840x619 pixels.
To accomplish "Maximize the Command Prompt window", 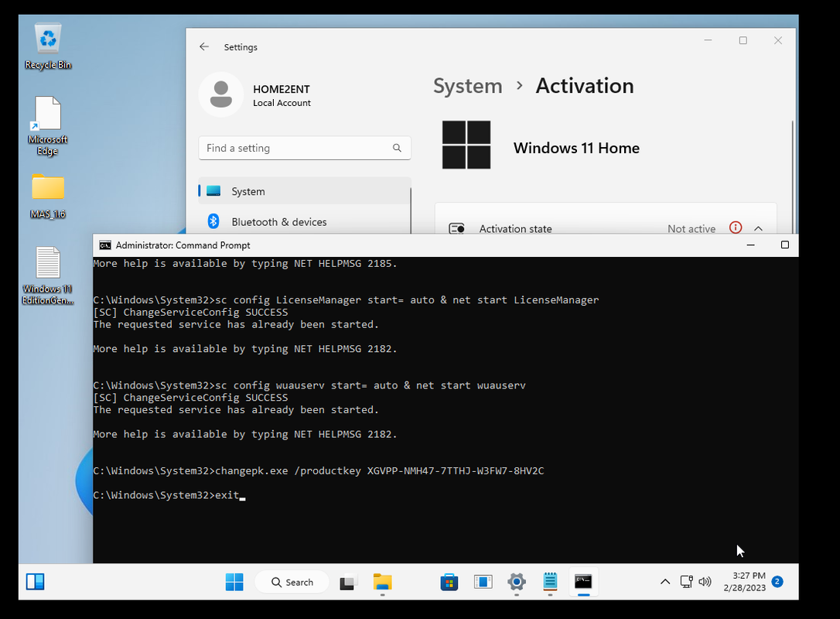I will [785, 245].
